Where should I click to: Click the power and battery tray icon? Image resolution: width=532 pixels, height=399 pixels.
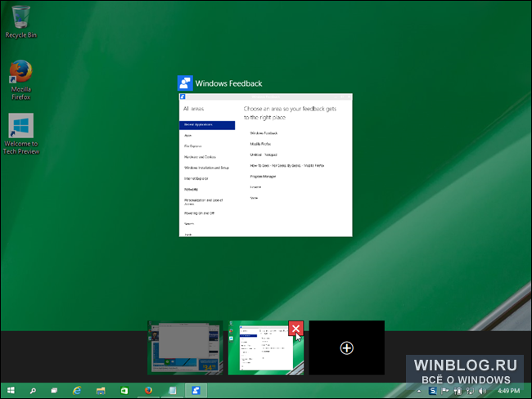click(x=458, y=391)
